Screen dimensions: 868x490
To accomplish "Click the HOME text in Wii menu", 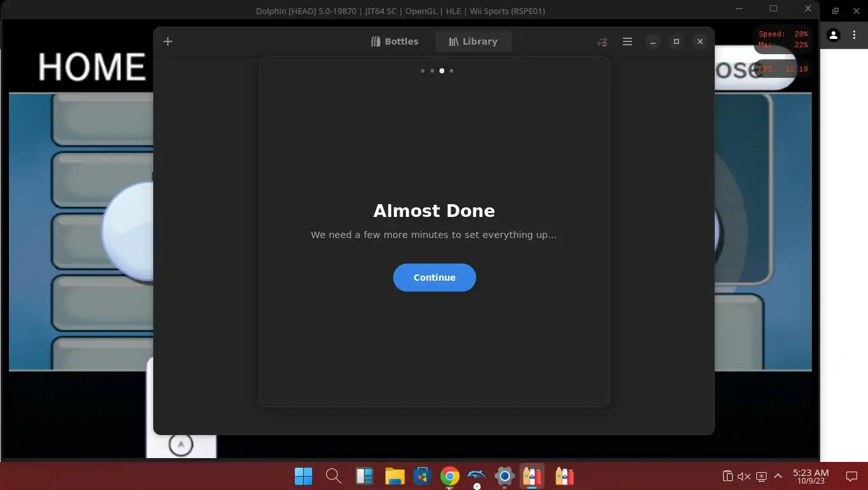I will (x=92, y=67).
